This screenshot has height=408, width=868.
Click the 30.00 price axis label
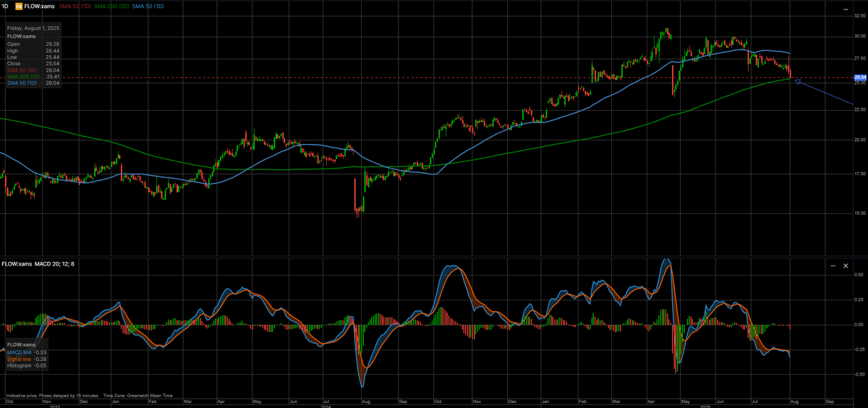click(860, 35)
